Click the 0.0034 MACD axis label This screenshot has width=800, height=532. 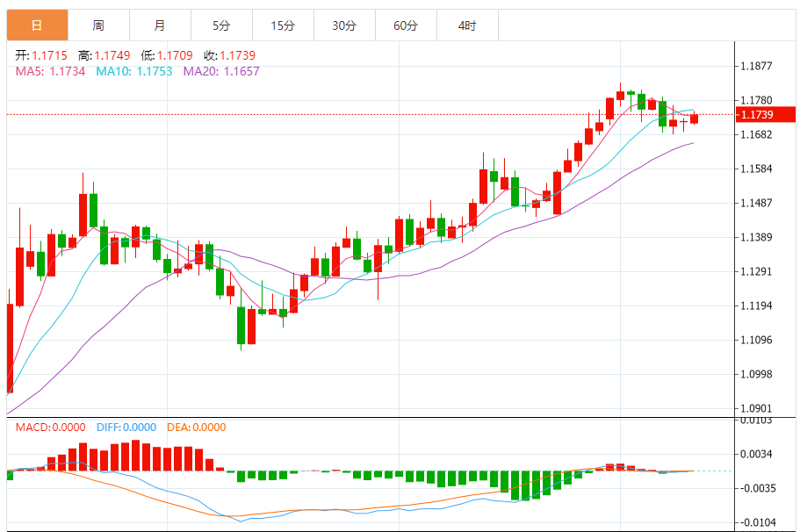pos(756,454)
